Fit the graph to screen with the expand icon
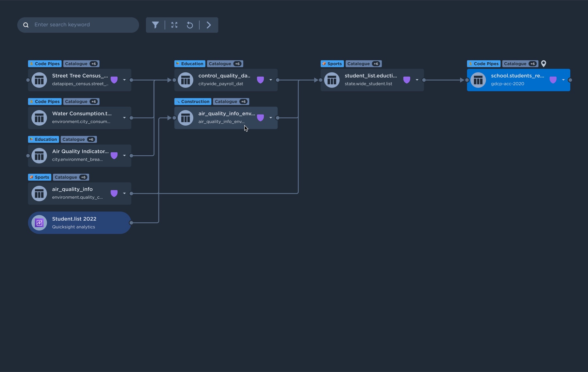Screen dimensions: 588x372 [x=174, y=25]
